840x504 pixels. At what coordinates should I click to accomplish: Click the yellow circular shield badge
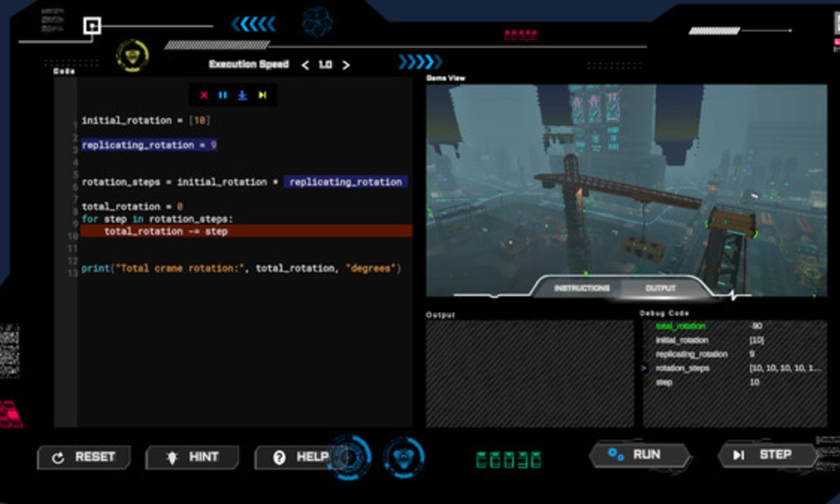(x=132, y=55)
